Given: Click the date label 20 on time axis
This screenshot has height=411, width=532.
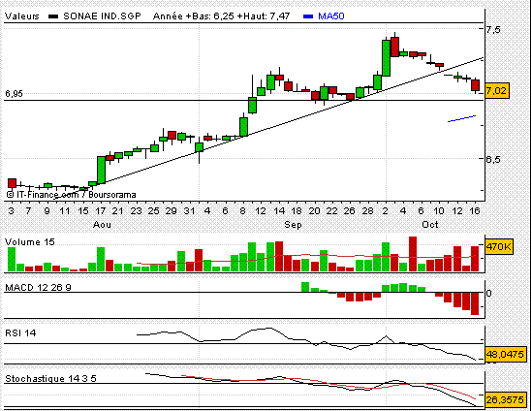Looking at the screenshot, I should click(x=314, y=211).
